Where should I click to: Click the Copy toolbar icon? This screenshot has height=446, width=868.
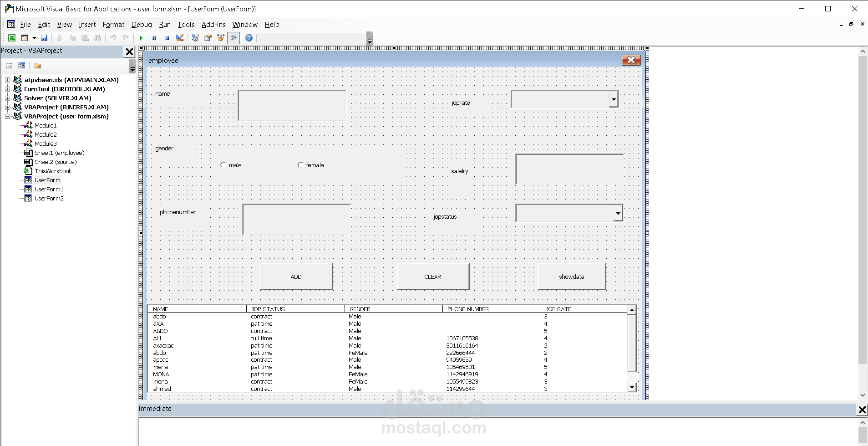[x=72, y=38]
